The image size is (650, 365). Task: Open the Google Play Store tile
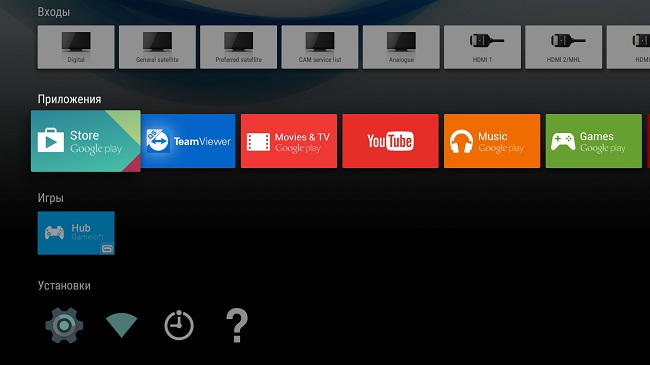pos(86,141)
